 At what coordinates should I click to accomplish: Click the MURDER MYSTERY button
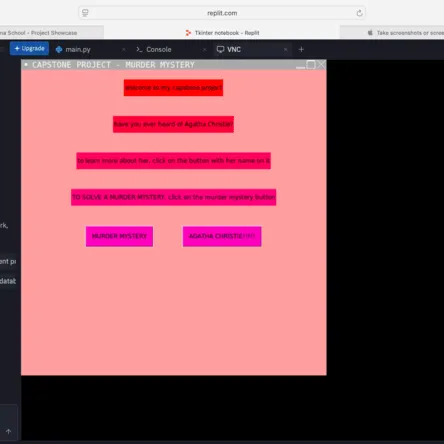point(119,236)
